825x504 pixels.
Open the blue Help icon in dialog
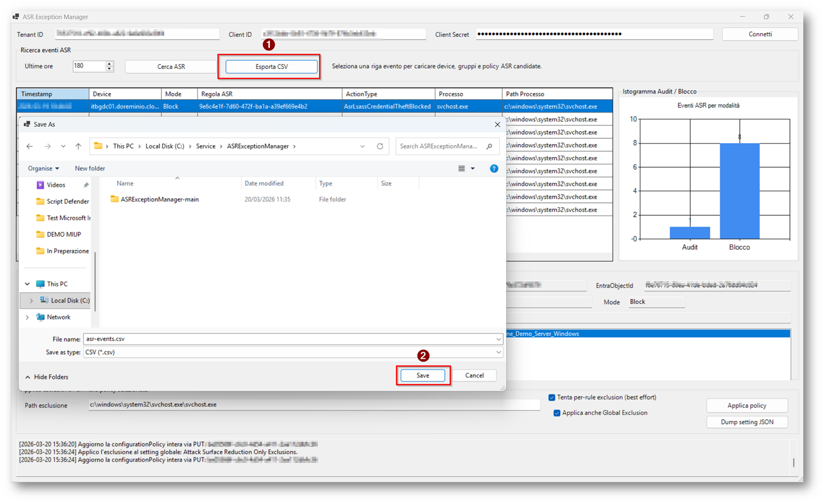494,168
